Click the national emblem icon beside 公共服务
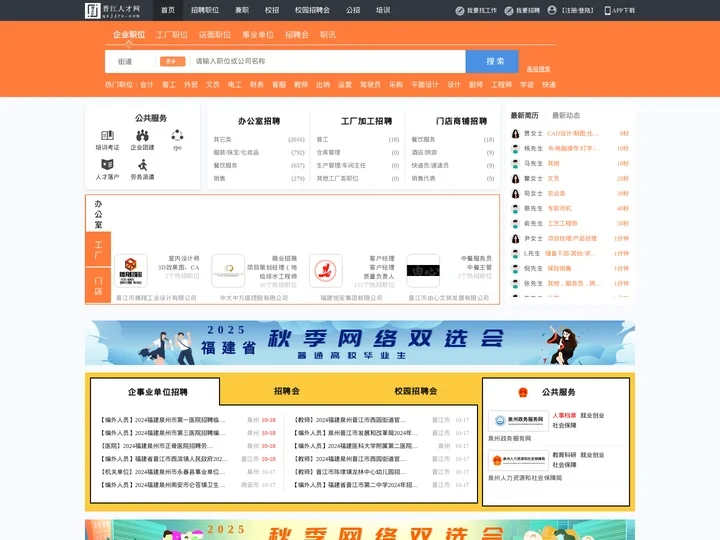Viewport: 720px width, 540px height. [523, 392]
